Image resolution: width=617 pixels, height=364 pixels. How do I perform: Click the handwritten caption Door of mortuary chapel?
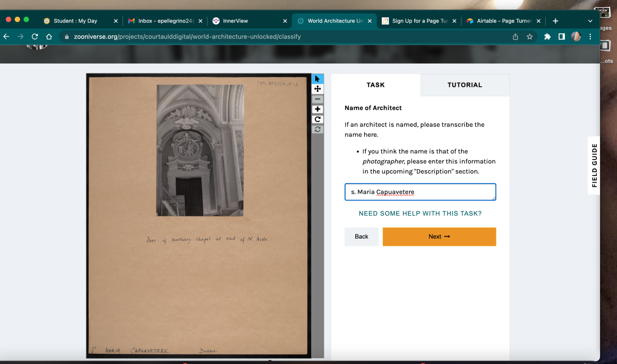click(207, 239)
